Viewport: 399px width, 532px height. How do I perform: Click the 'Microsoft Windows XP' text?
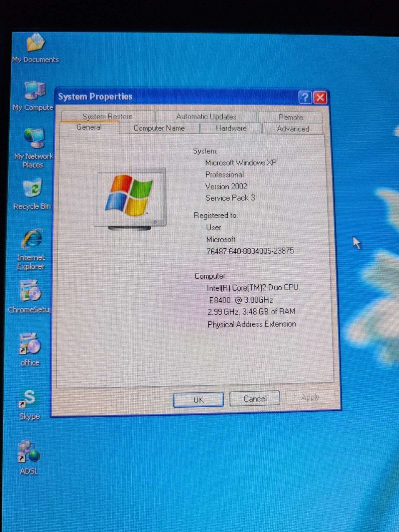[241, 163]
